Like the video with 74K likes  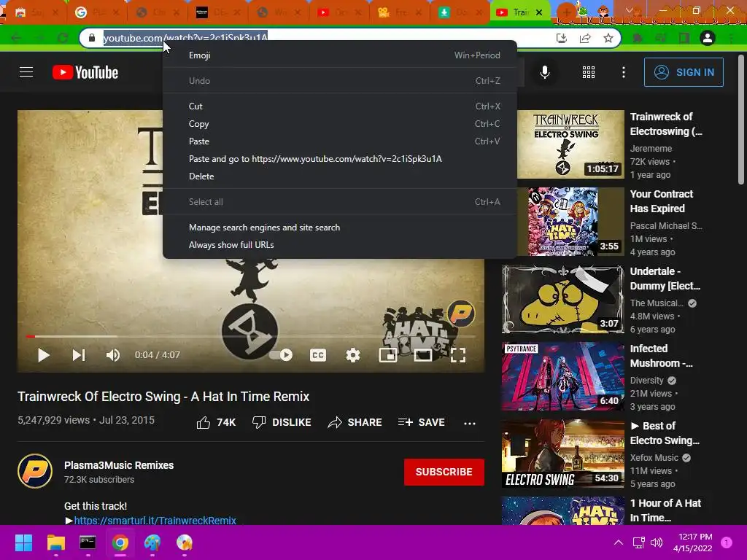click(216, 423)
